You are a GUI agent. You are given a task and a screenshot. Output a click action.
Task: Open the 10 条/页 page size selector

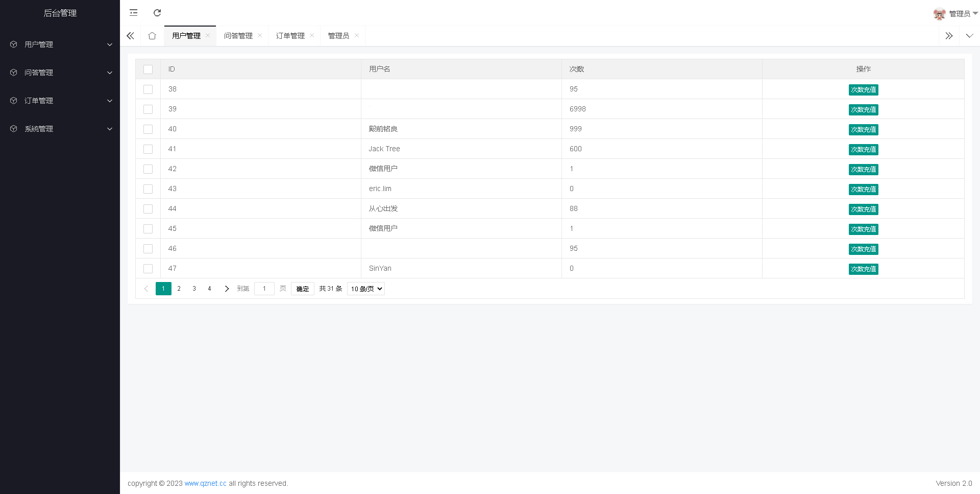(366, 289)
